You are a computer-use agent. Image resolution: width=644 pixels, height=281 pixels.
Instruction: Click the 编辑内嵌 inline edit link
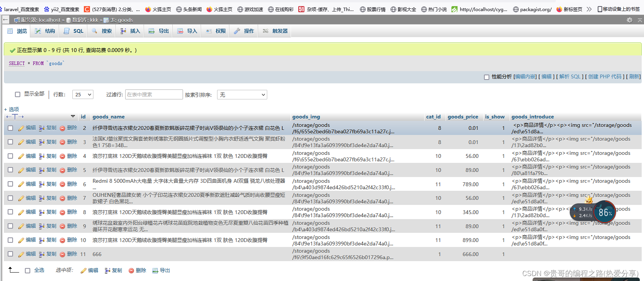pyautogui.click(x=525, y=77)
